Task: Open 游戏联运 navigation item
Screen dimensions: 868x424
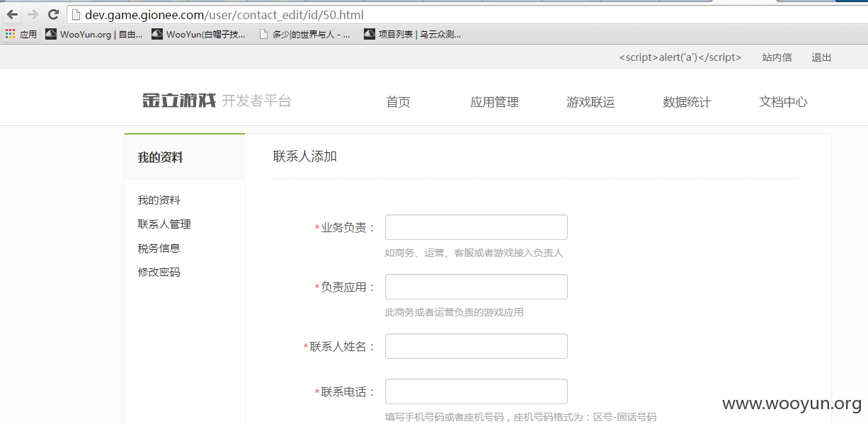Action: tap(590, 102)
